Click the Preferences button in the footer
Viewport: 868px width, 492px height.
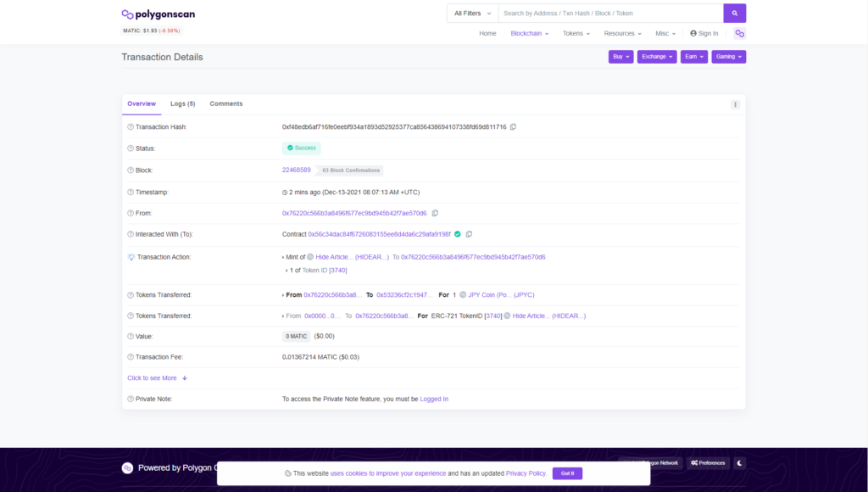click(x=708, y=463)
